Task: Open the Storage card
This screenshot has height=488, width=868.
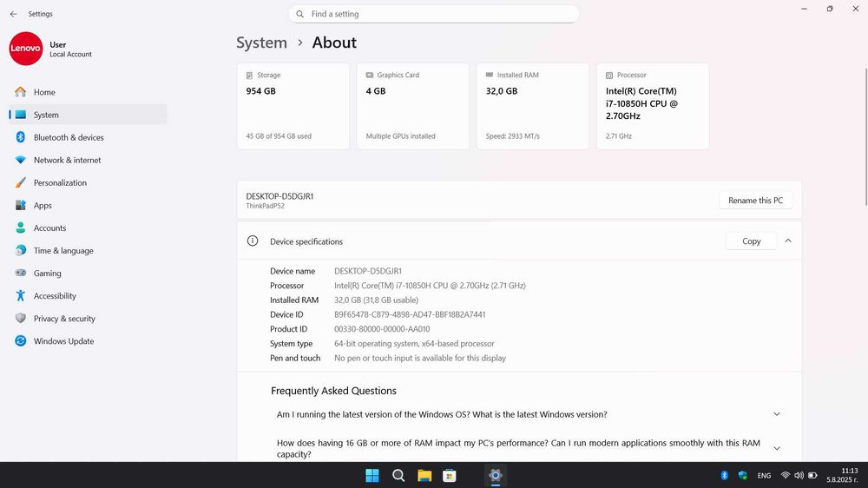Action: pos(293,106)
